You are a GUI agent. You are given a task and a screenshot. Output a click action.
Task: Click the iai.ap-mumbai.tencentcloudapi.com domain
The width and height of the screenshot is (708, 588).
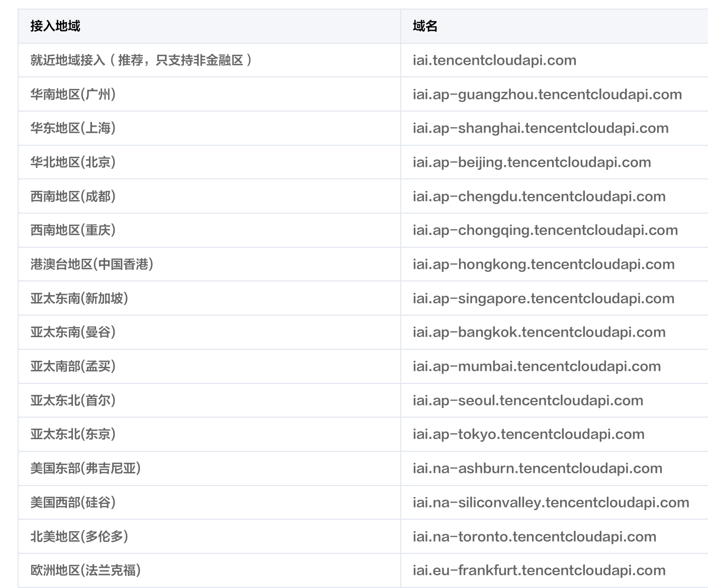pos(537,366)
